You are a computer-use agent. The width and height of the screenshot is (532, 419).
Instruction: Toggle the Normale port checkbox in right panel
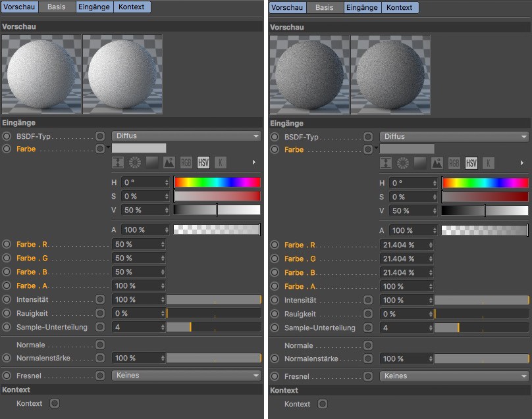point(368,345)
